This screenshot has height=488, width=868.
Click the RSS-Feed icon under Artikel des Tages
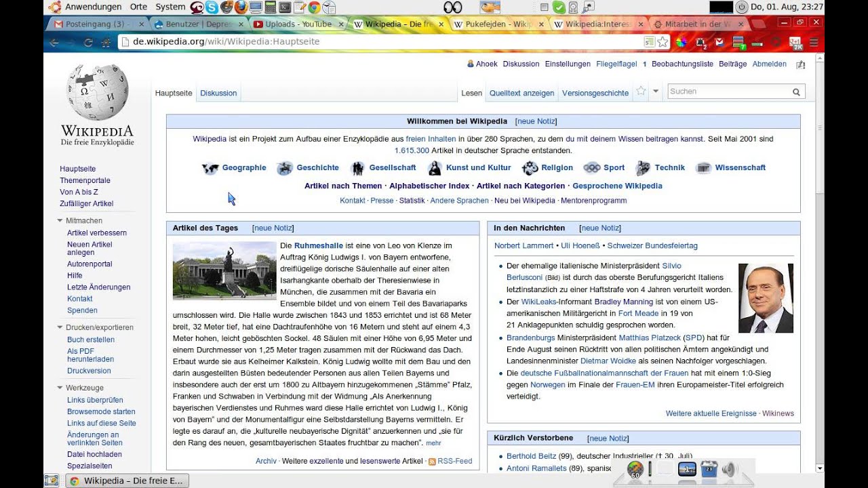pos(432,462)
